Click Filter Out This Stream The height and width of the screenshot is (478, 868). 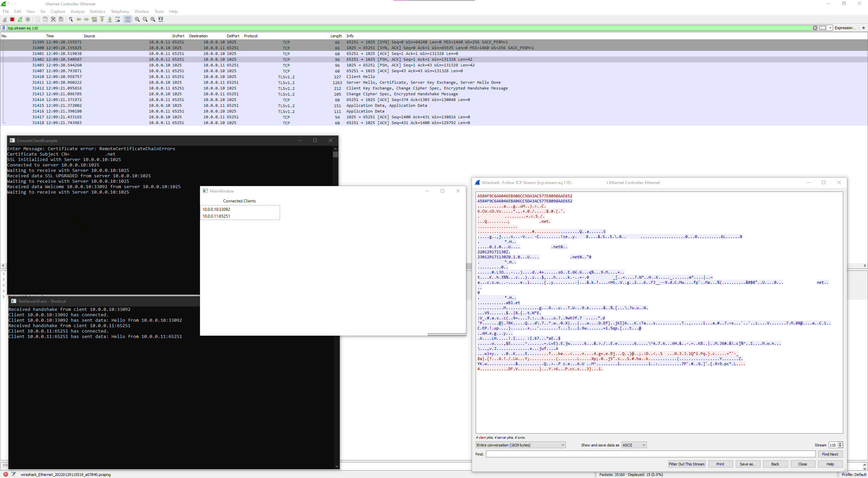pos(687,464)
